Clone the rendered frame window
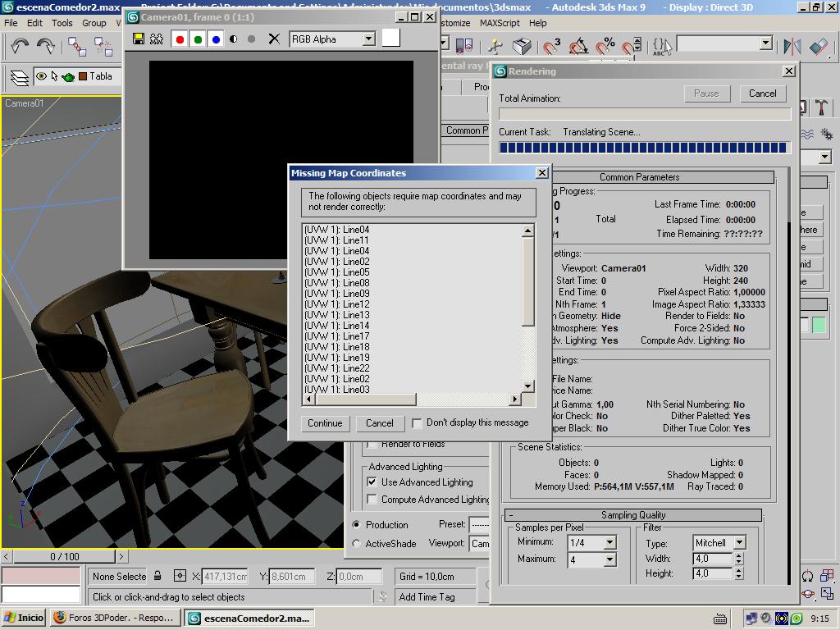 click(x=157, y=39)
